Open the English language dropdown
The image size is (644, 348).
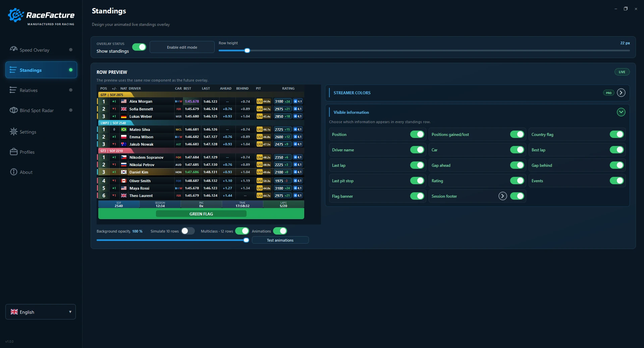click(x=41, y=312)
